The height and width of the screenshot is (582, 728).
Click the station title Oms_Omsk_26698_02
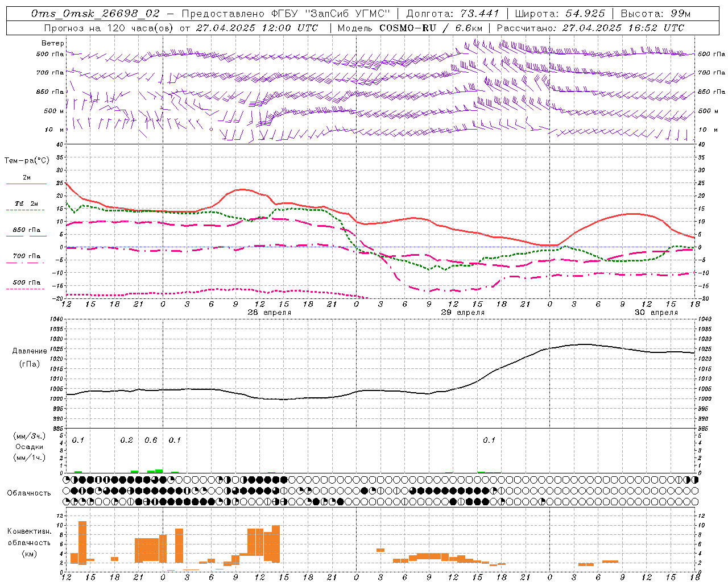pyautogui.click(x=96, y=14)
